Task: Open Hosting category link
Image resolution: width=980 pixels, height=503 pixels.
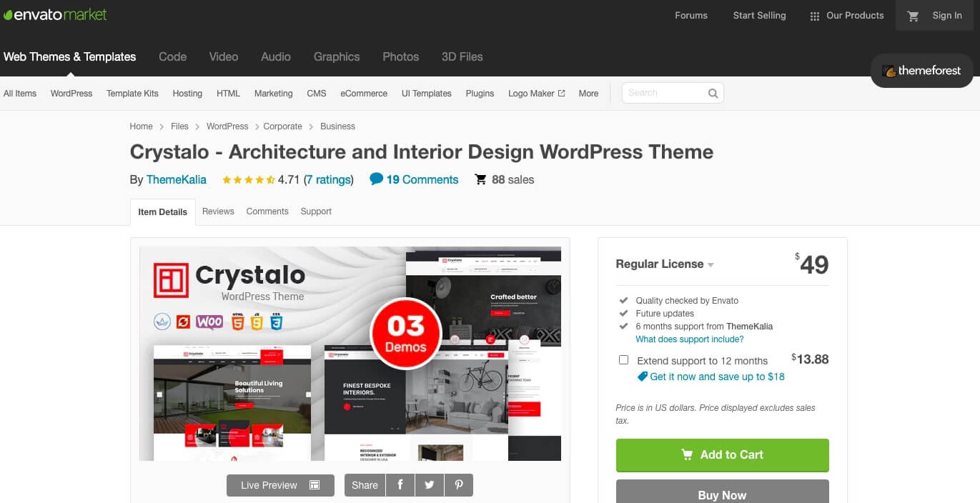Action: point(187,94)
